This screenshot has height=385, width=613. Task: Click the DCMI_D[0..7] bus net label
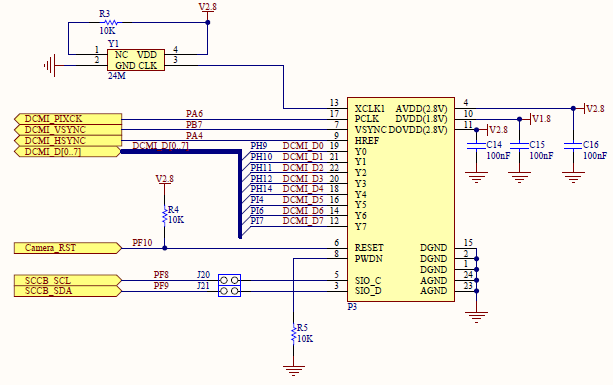(160, 146)
